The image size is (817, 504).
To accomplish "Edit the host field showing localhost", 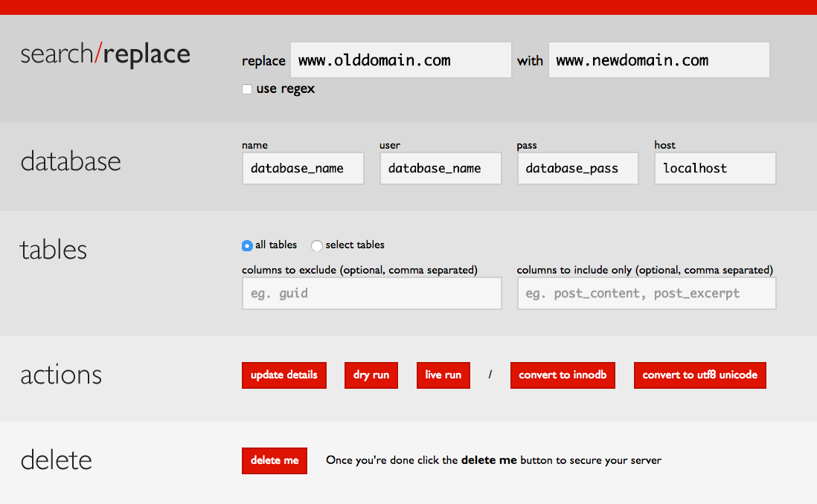I will (x=715, y=169).
